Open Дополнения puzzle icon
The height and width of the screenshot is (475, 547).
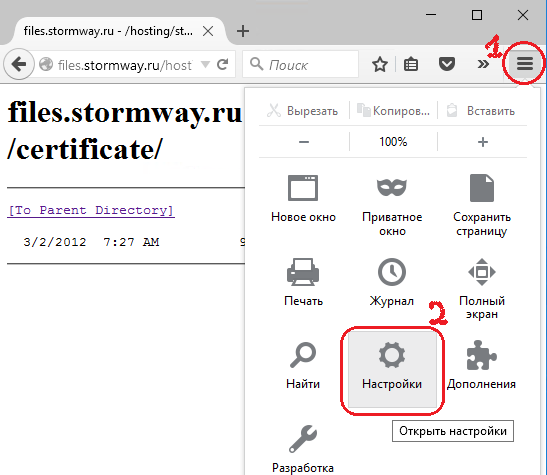[x=482, y=355]
